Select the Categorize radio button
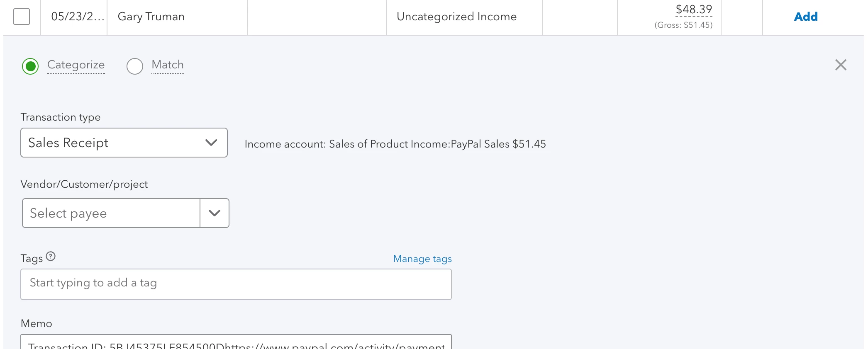 30,66
